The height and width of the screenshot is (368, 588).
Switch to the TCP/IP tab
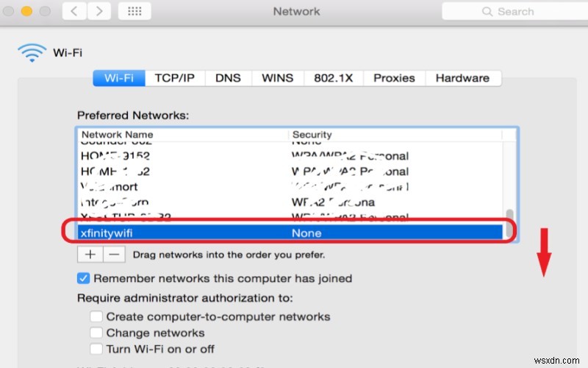175,78
